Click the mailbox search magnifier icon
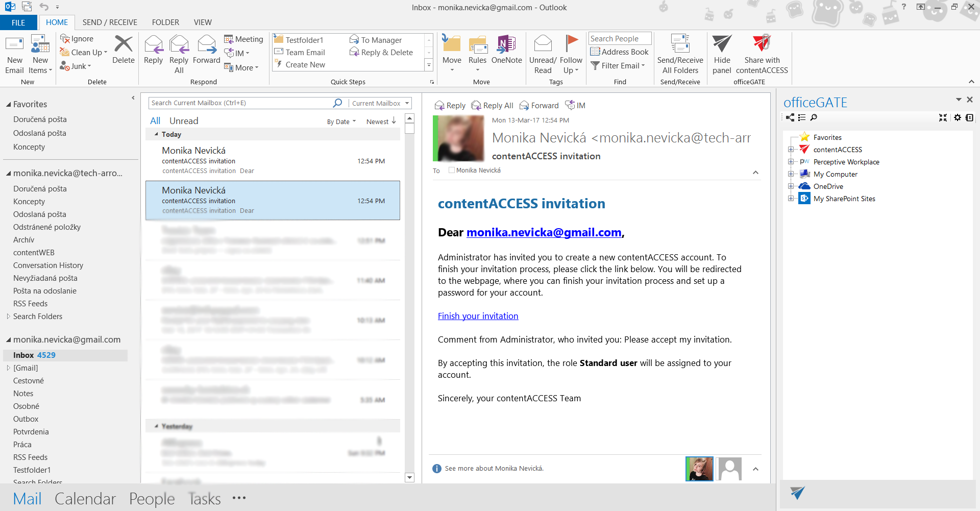980x511 pixels. point(337,103)
